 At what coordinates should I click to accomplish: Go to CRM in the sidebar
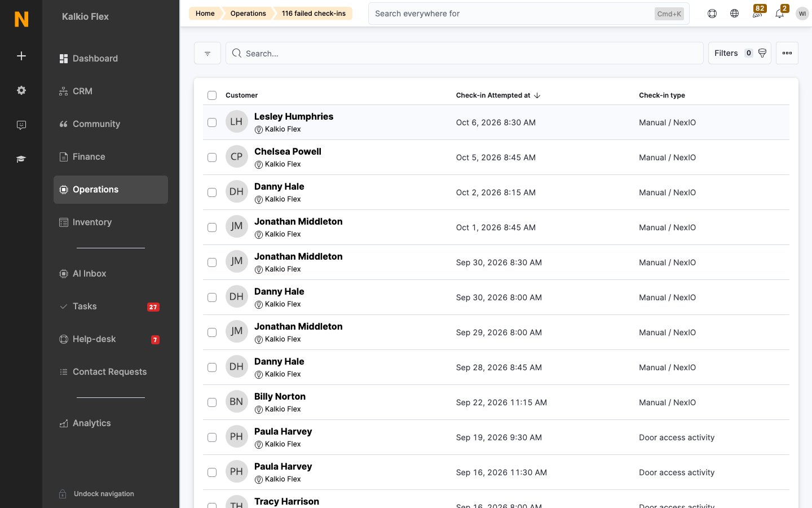[111, 91]
